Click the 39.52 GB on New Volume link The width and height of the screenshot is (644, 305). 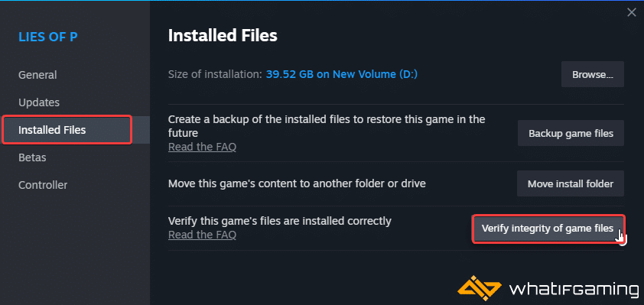[342, 75]
